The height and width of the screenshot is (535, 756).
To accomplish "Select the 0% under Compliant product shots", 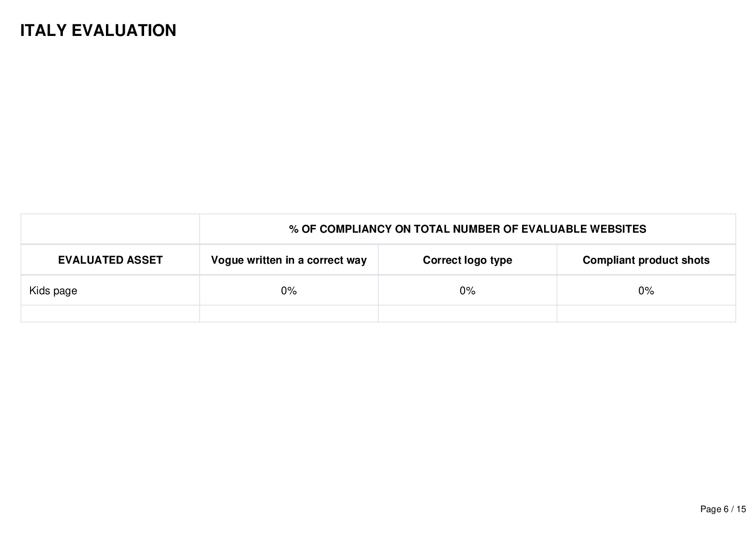I will click(x=646, y=291).
